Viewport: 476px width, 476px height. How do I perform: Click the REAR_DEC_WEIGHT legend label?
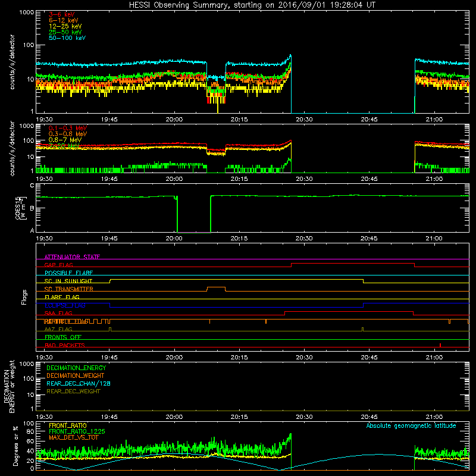click(x=73, y=392)
